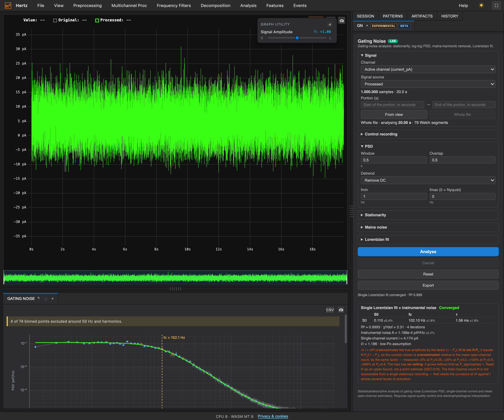The height and width of the screenshot is (420, 504).
Task: Click the Cancel button
Action: tap(428, 263)
